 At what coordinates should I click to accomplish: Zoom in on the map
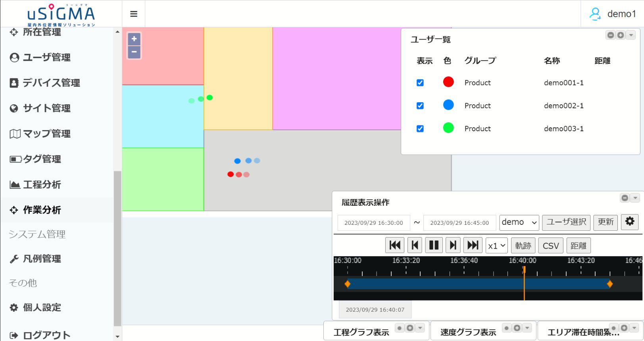[134, 39]
